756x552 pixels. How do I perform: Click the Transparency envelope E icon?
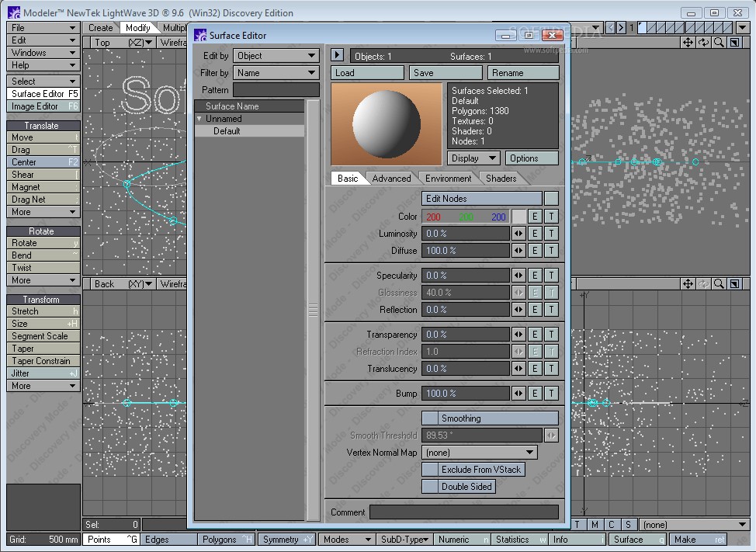tap(535, 334)
